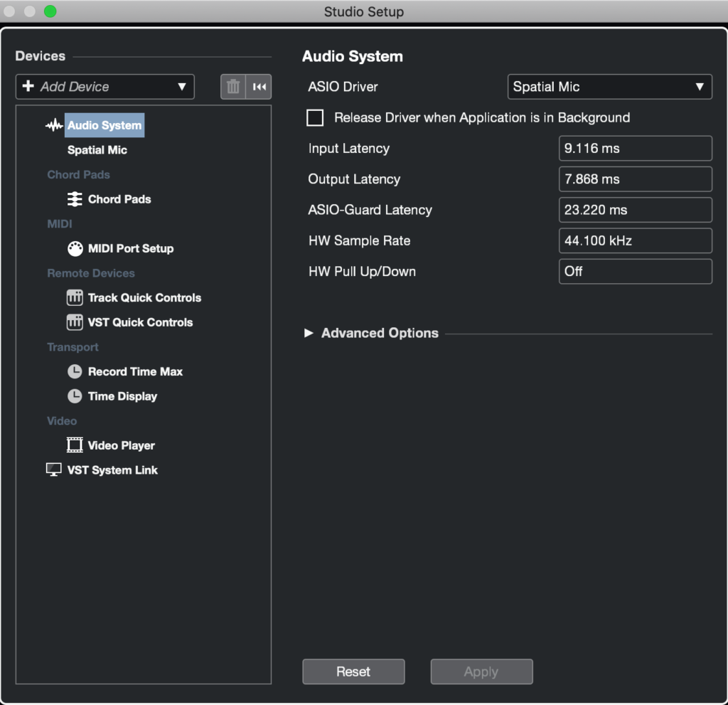Click the Record Time Max clock icon

point(75,371)
